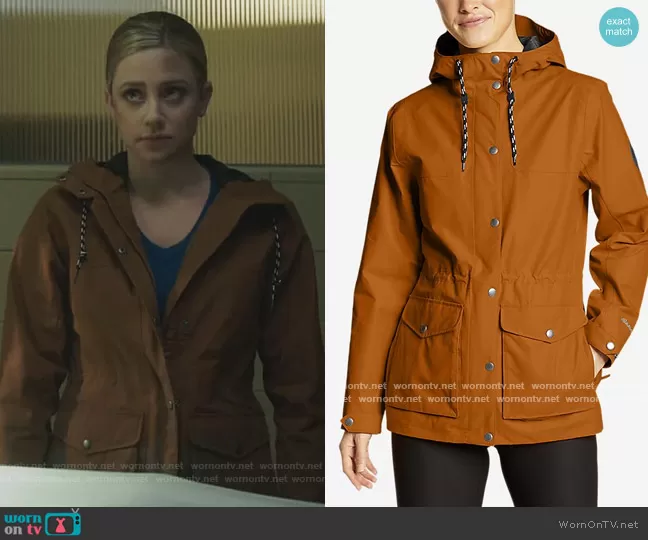
Task: Click the teal 'exact match' badge
Action: (x=619, y=25)
